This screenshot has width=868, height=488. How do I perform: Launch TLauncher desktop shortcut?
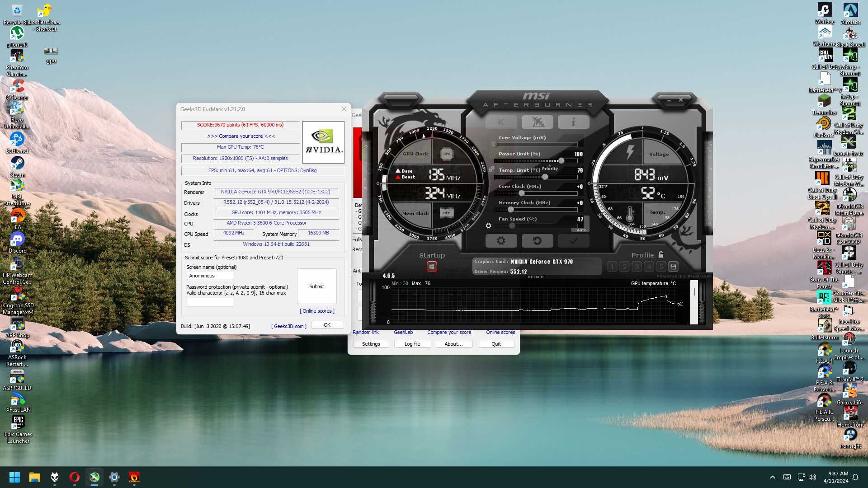(x=824, y=104)
